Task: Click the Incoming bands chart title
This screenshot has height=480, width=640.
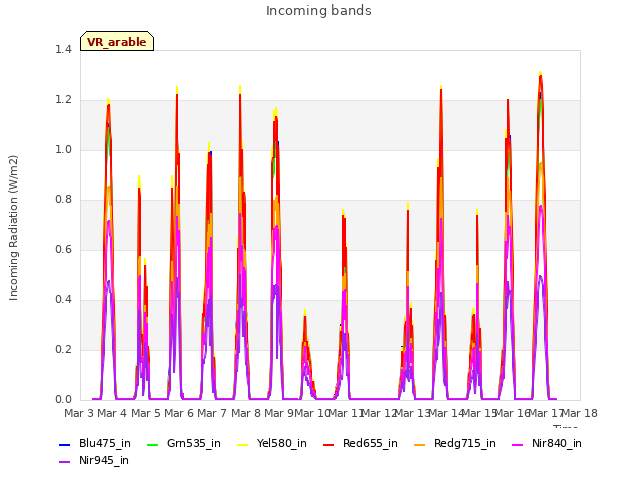Action: point(319,11)
